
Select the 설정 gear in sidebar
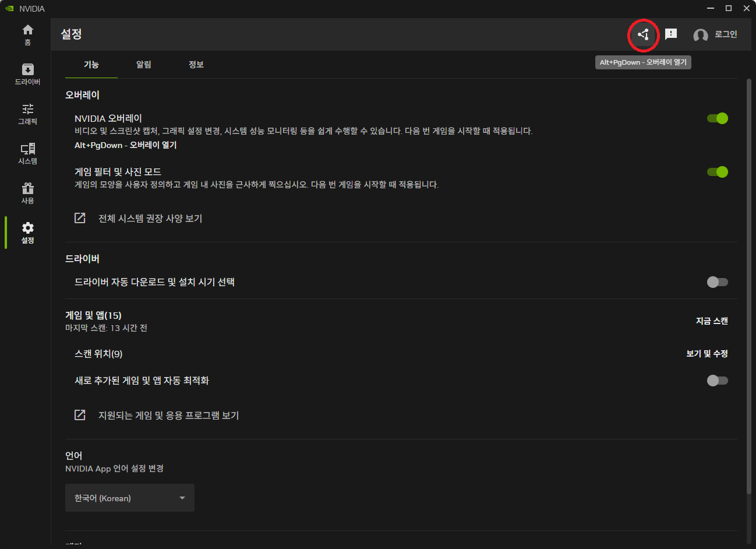[x=27, y=233]
